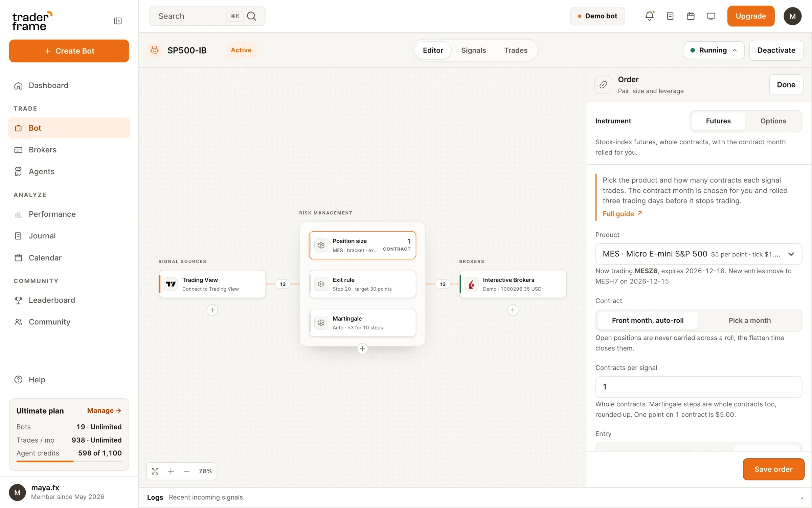
Task: Open the Full guide link
Action: [622, 214]
